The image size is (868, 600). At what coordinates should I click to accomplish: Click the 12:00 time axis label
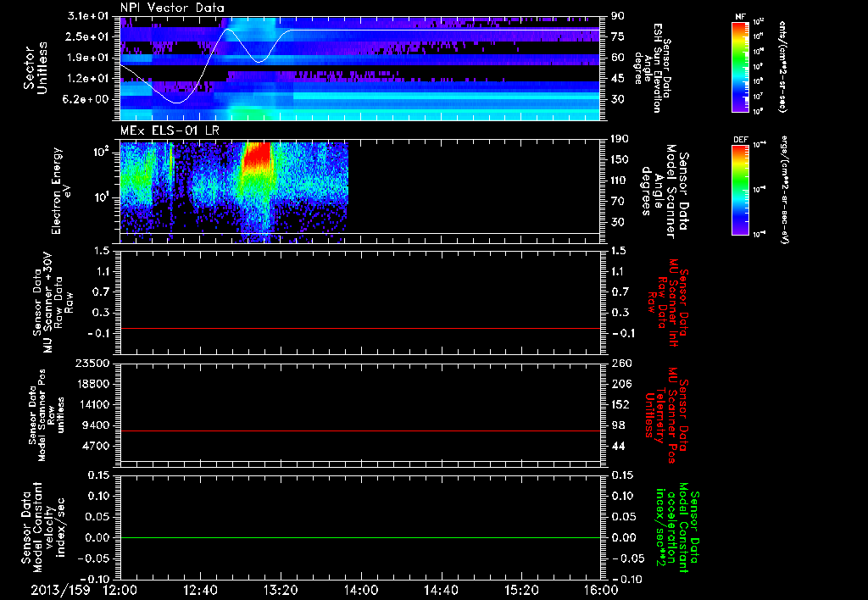click(120, 590)
